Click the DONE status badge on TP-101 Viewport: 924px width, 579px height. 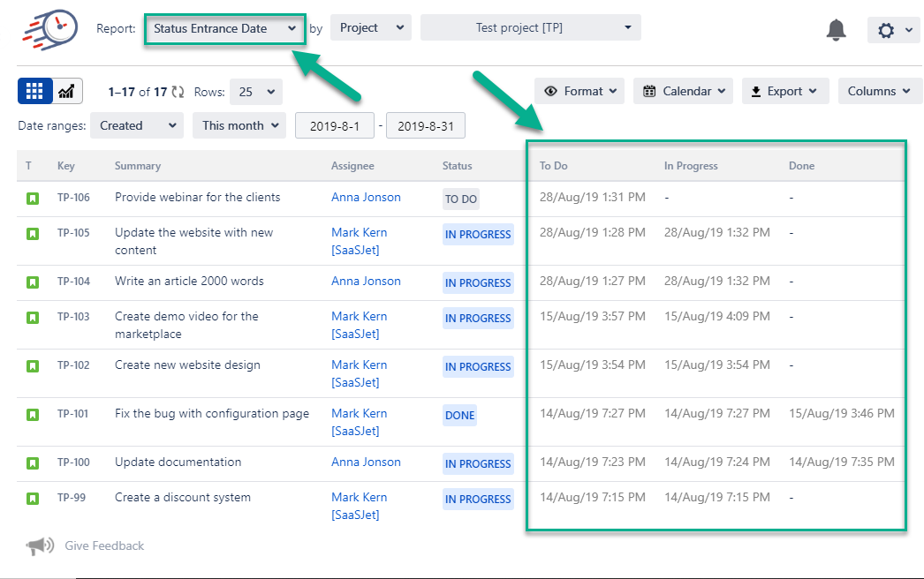tap(459, 414)
